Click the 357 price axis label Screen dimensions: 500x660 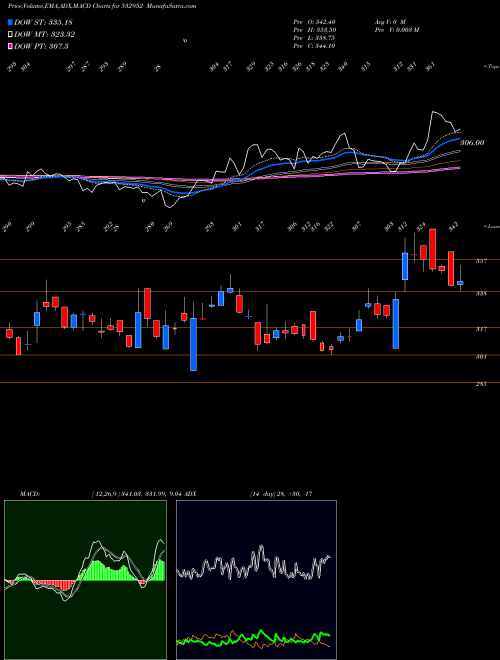[481, 261]
